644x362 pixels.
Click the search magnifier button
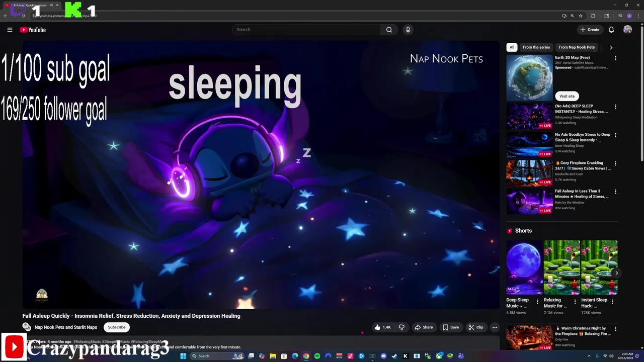point(389,30)
